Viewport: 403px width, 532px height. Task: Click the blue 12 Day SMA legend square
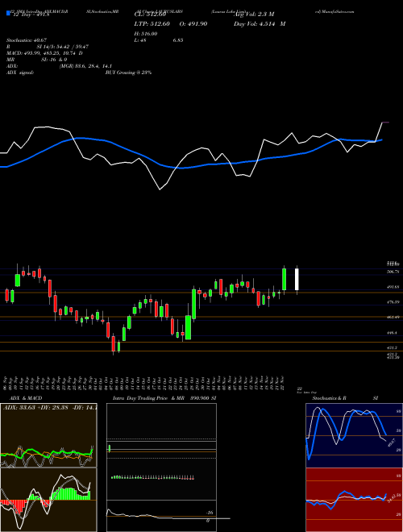[8, 14]
